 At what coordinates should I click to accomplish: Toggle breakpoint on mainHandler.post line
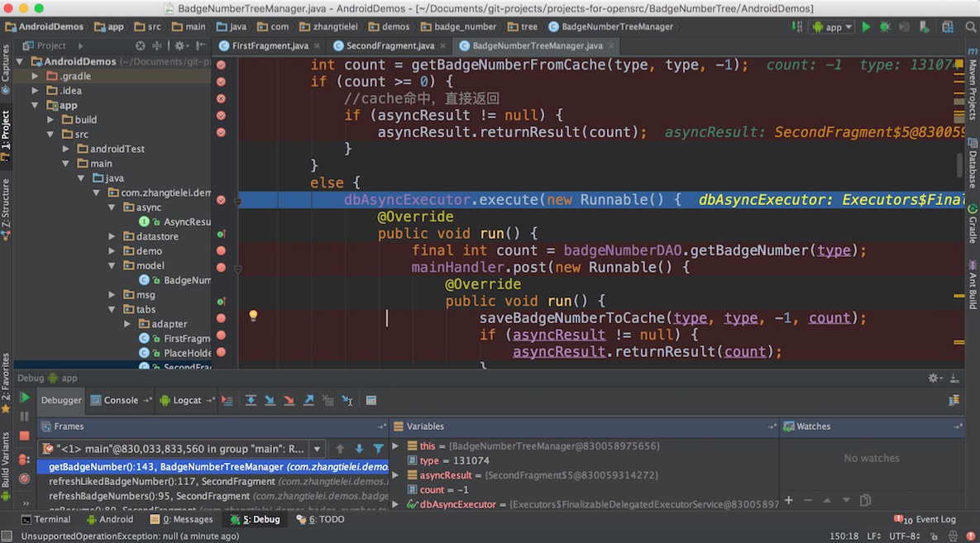[222, 268]
